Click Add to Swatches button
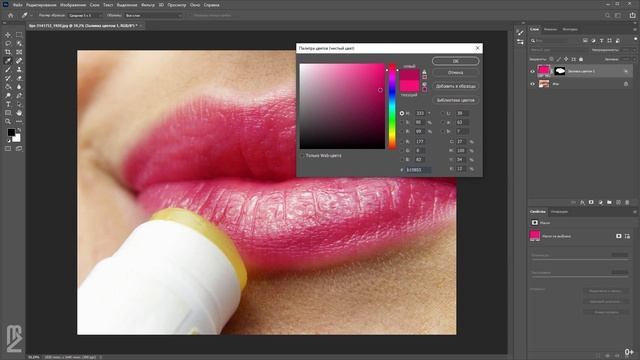The image size is (640, 360). click(456, 86)
